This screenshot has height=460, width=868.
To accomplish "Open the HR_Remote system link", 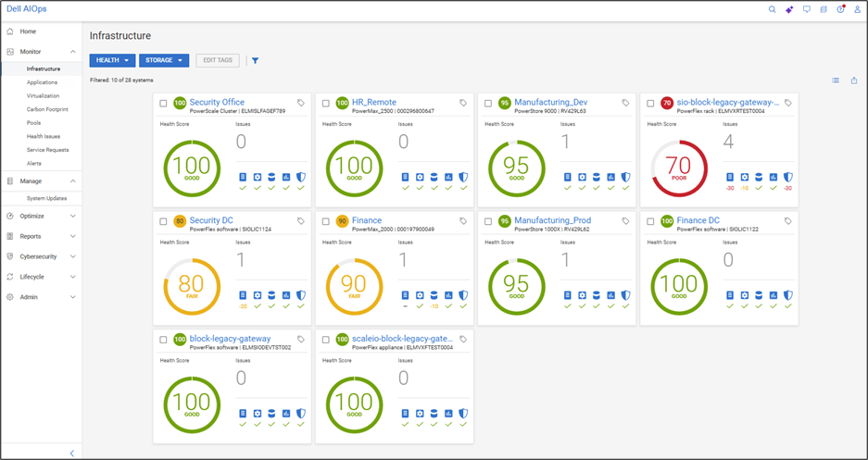I will point(374,102).
